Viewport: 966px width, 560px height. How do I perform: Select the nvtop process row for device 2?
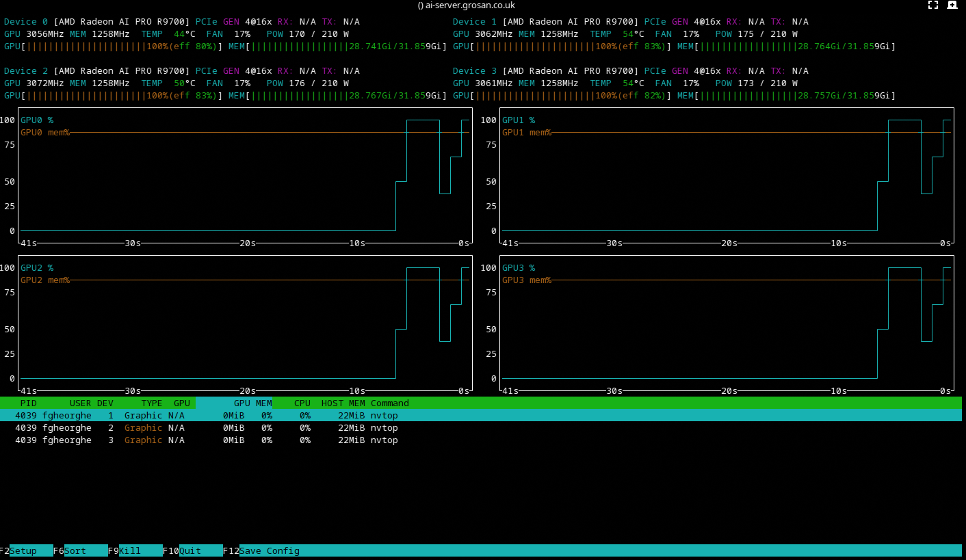click(481, 428)
